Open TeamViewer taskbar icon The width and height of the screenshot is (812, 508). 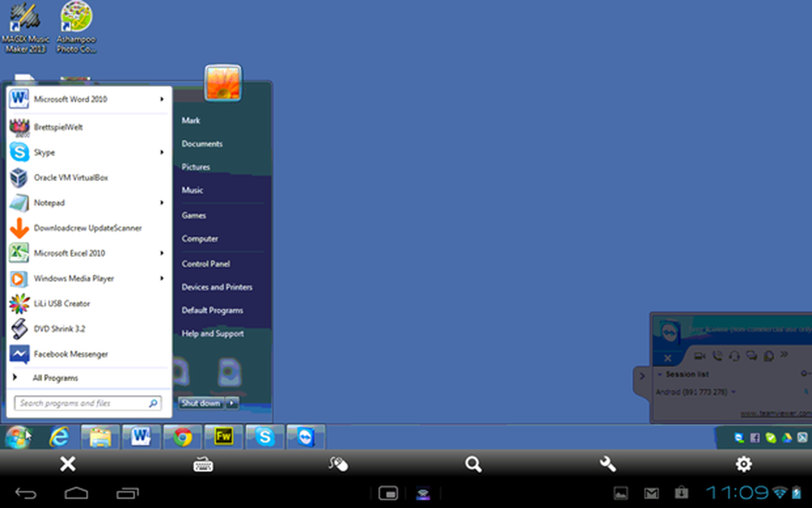[305, 437]
